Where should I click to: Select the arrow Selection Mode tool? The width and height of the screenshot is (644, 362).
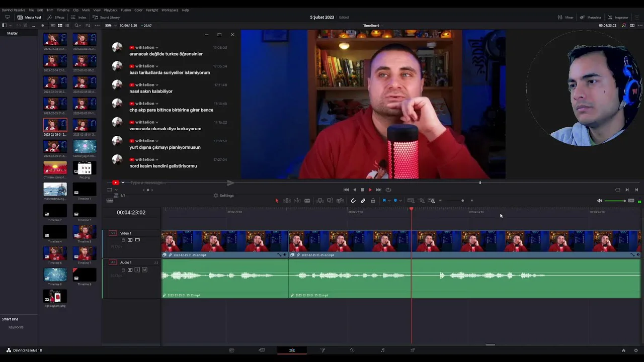point(276,201)
